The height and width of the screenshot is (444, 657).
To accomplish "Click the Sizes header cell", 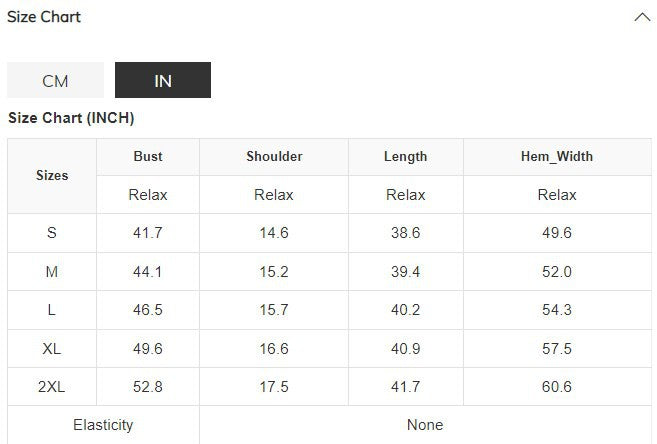I will point(52,175).
